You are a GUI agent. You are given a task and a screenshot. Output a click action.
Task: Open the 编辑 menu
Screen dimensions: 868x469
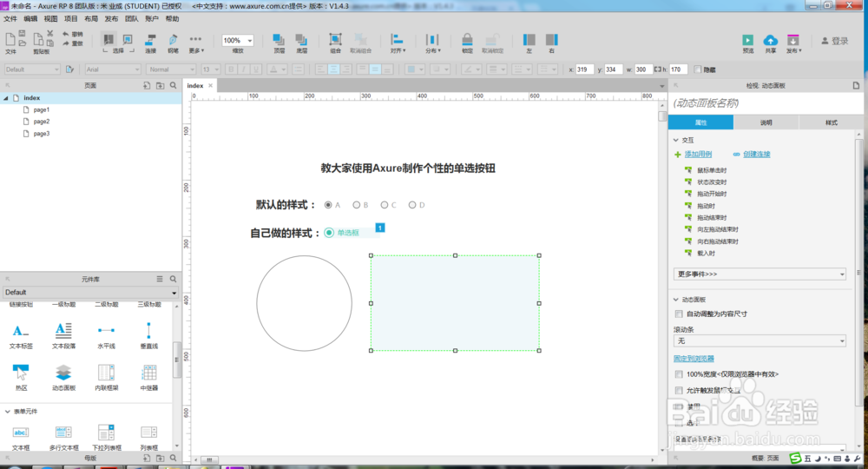pyautogui.click(x=30, y=19)
